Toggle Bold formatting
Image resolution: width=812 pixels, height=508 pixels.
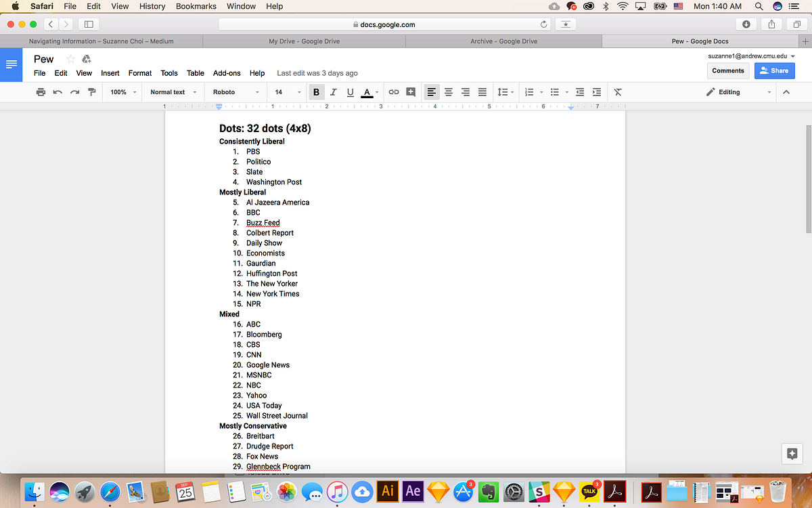pos(316,92)
